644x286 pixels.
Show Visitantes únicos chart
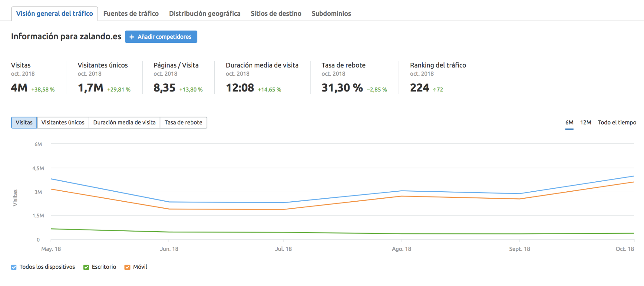[x=63, y=123]
